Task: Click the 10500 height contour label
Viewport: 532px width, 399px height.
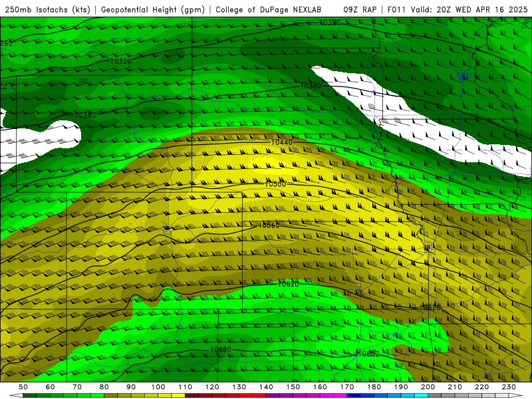Action: [x=275, y=184]
